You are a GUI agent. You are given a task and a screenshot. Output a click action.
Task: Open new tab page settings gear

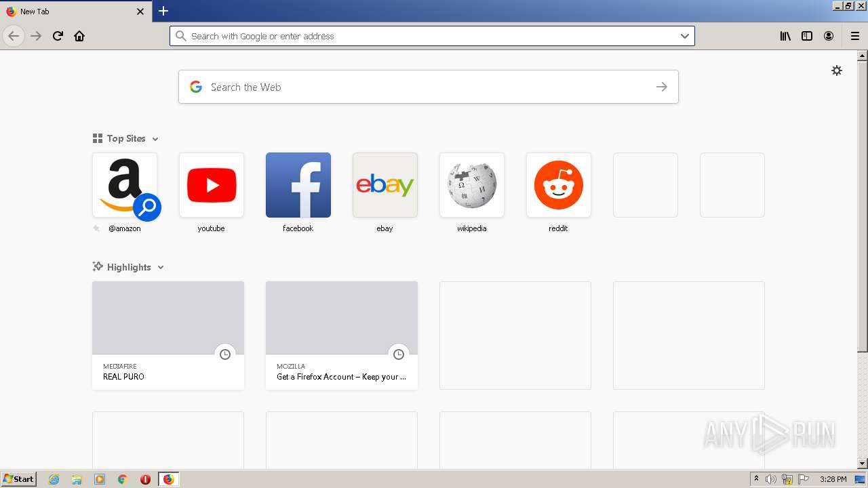click(837, 70)
